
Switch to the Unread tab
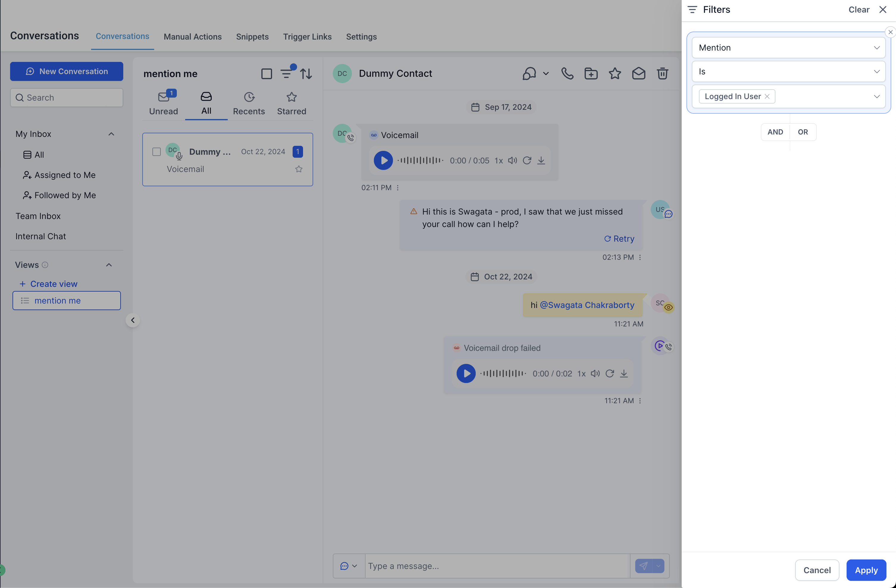click(x=163, y=103)
